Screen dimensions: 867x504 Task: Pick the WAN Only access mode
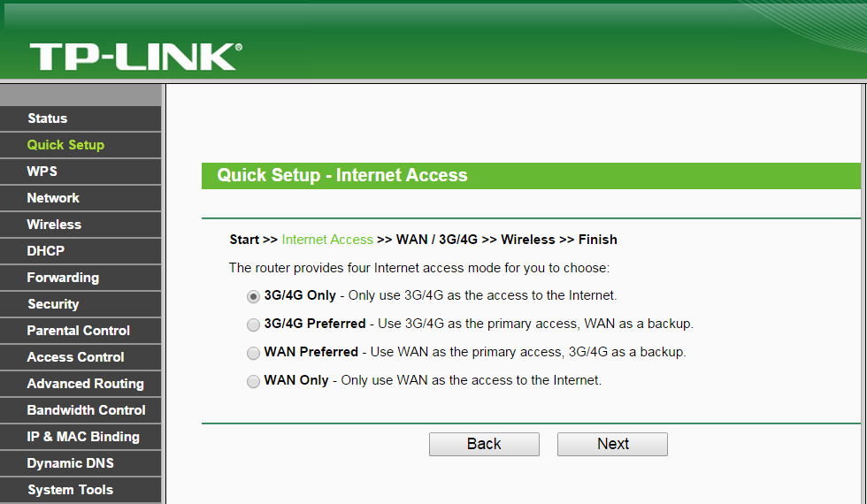254,381
